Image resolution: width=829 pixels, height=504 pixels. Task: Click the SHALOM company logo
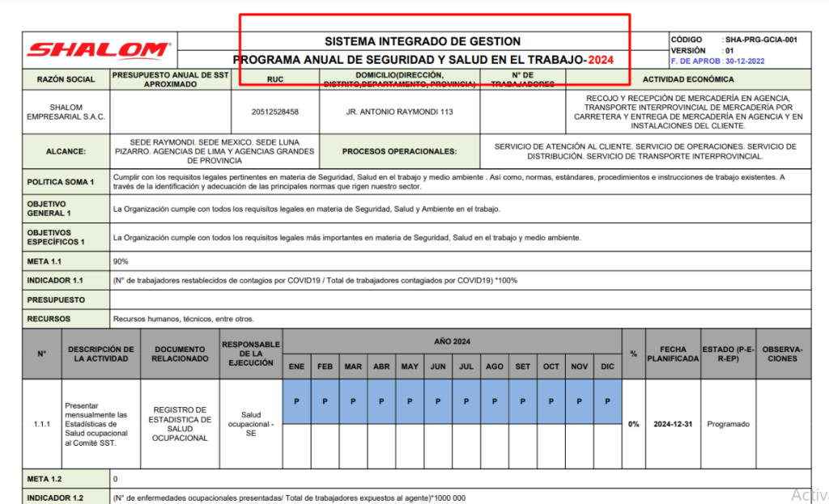coord(99,50)
